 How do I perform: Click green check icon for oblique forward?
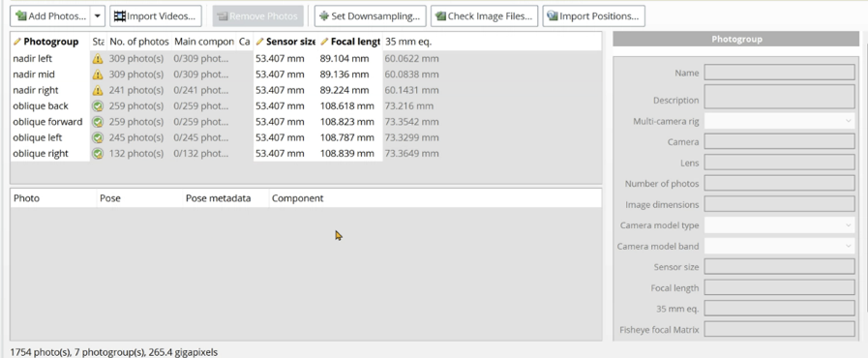[98, 122]
